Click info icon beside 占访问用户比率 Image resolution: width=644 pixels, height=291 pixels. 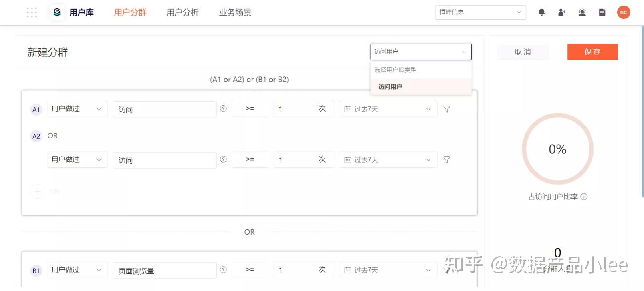tap(584, 197)
